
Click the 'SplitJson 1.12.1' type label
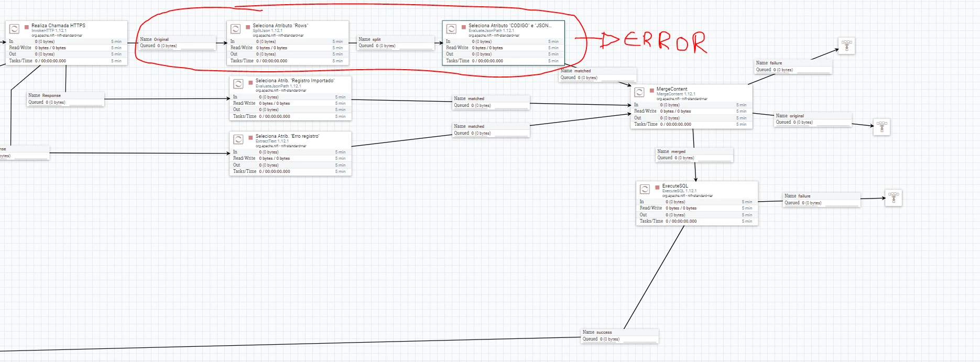click(267, 31)
